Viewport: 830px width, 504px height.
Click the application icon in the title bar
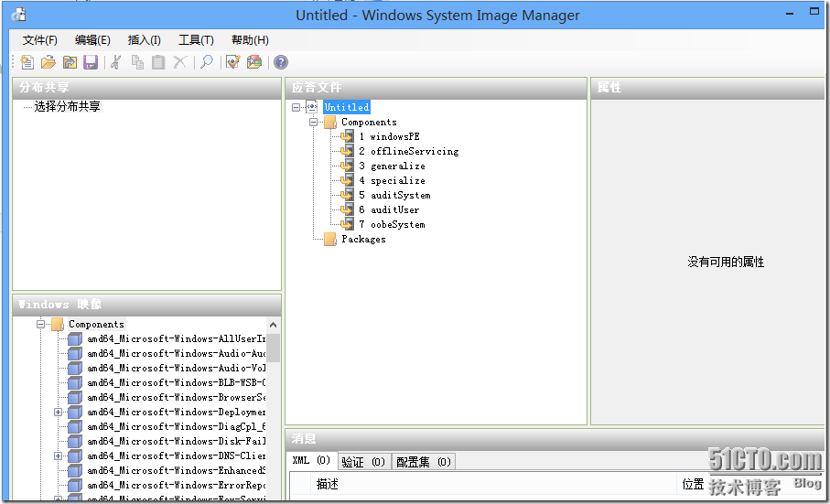pos(19,15)
